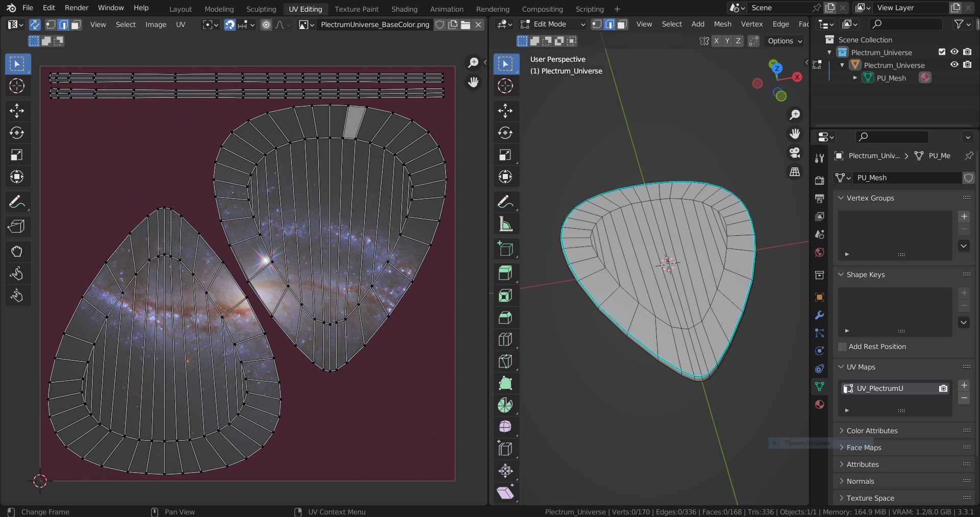Open the UV menu in the UV editor
This screenshot has height=517, width=980.
181,24
